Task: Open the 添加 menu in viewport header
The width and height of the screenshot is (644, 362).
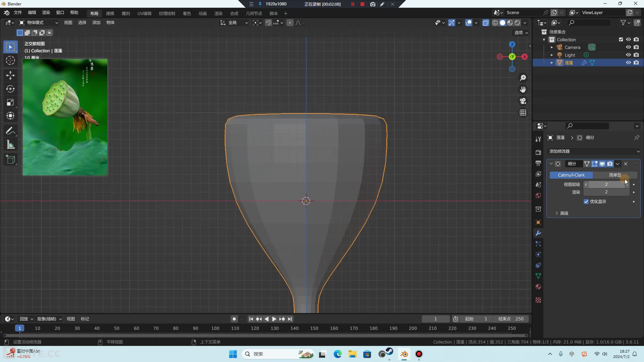Action: tap(96, 23)
